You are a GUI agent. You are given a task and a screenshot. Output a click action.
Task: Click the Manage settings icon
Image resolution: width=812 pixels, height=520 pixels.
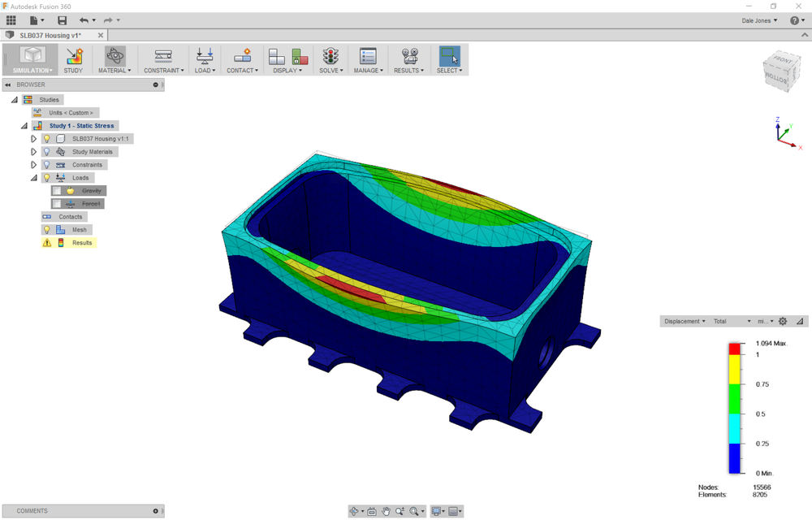pos(368,56)
